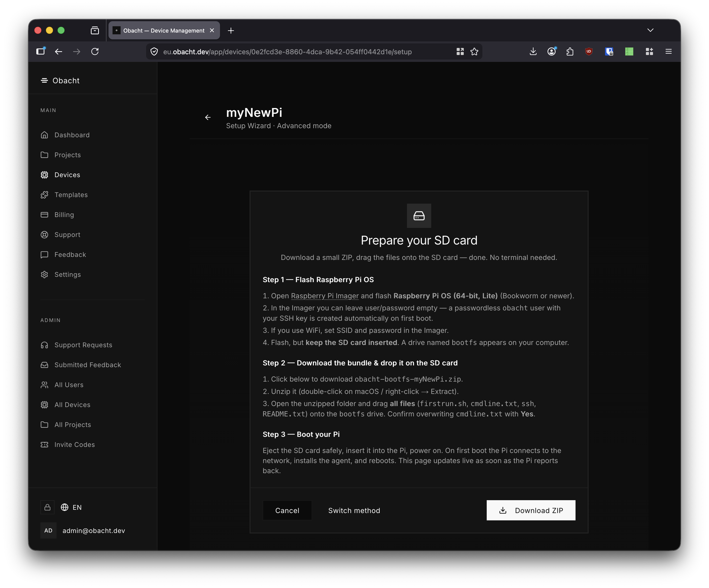
Task: Open the uBlock Origin shield extension
Action: click(x=589, y=51)
